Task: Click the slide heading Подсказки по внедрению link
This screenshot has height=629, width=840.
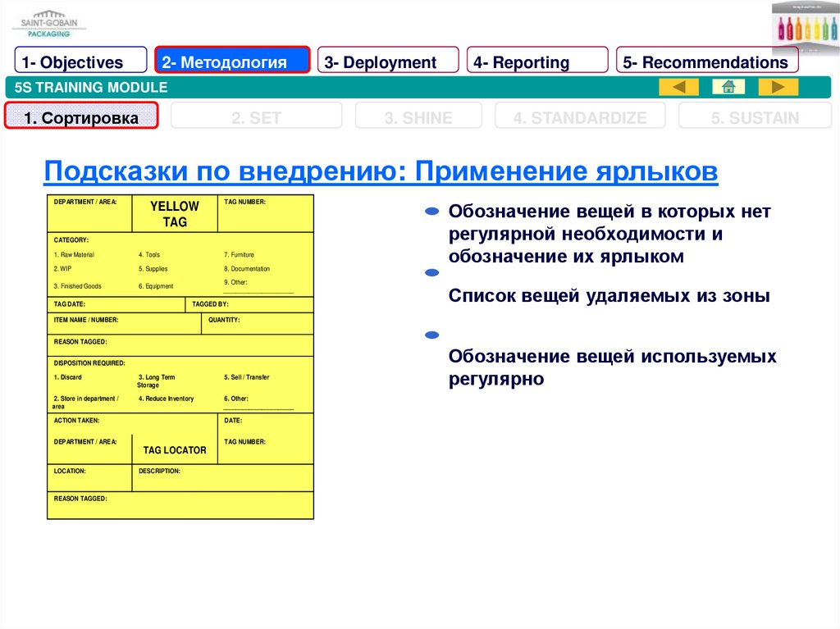Action: pos(381,172)
